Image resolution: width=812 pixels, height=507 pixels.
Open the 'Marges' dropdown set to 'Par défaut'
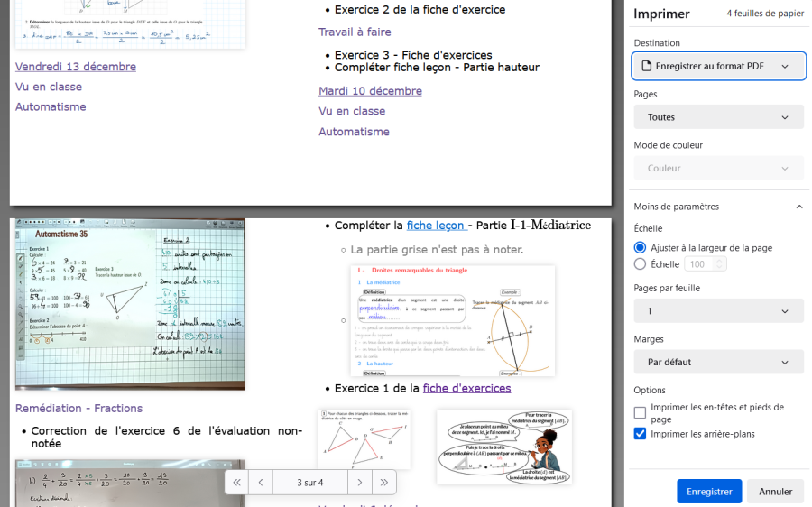tap(718, 362)
